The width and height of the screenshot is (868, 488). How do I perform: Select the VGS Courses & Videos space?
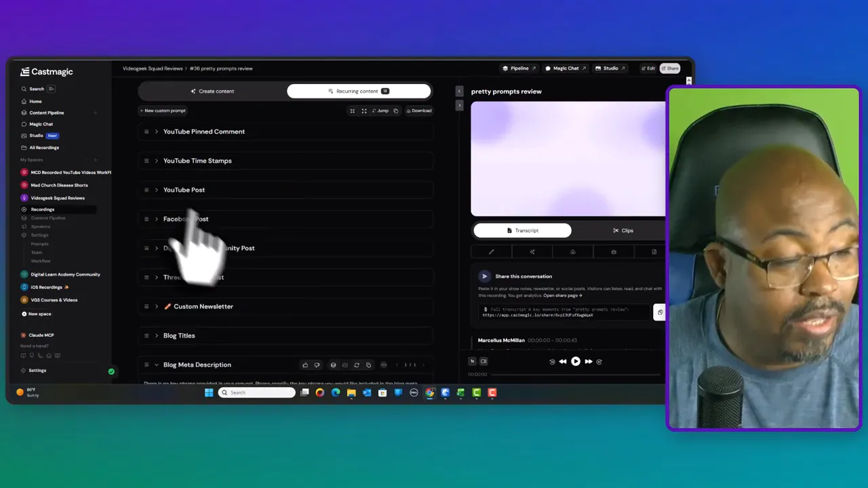pos(50,300)
